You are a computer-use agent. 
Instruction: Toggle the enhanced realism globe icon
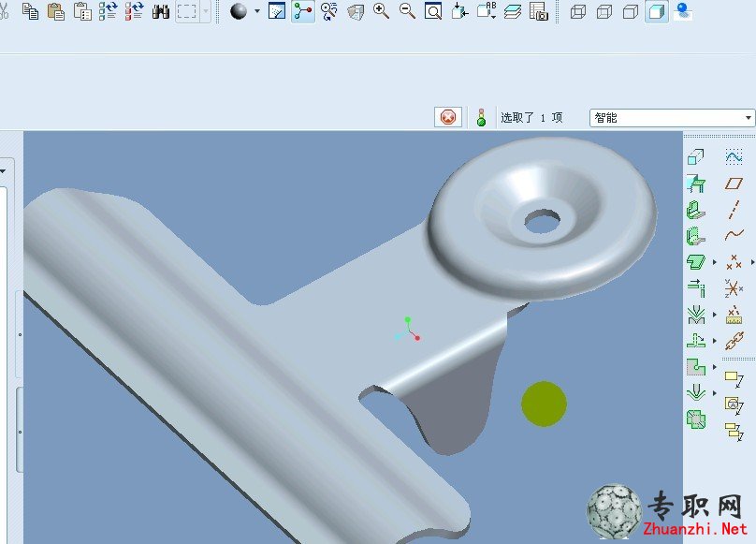(684, 11)
